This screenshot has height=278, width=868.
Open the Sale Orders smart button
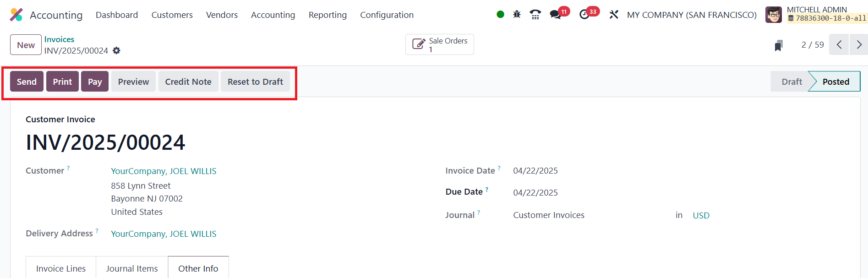(x=440, y=44)
